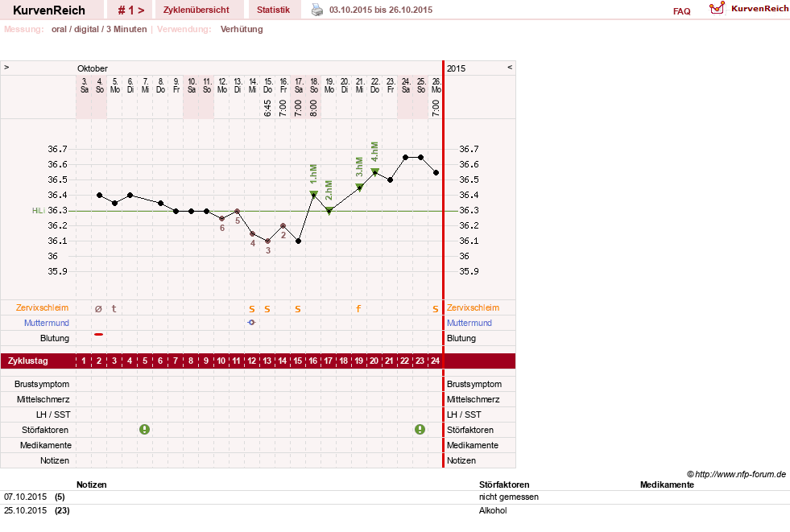790x532 pixels.
Task: Click cycle day 12 in the Zyklustag bar
Action: [x=251, y=361]
